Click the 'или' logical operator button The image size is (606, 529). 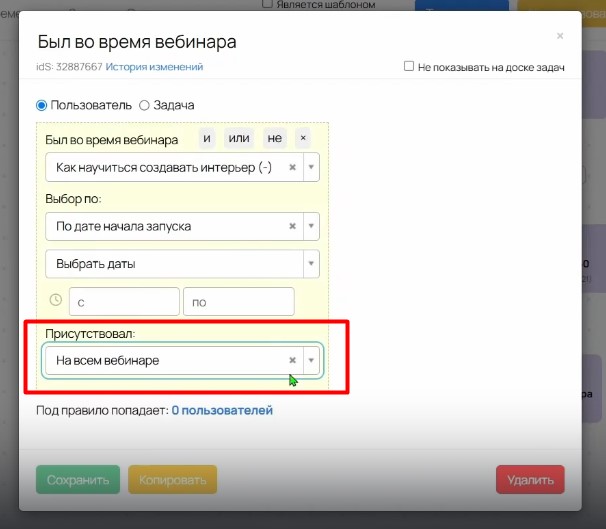(240, 139)
